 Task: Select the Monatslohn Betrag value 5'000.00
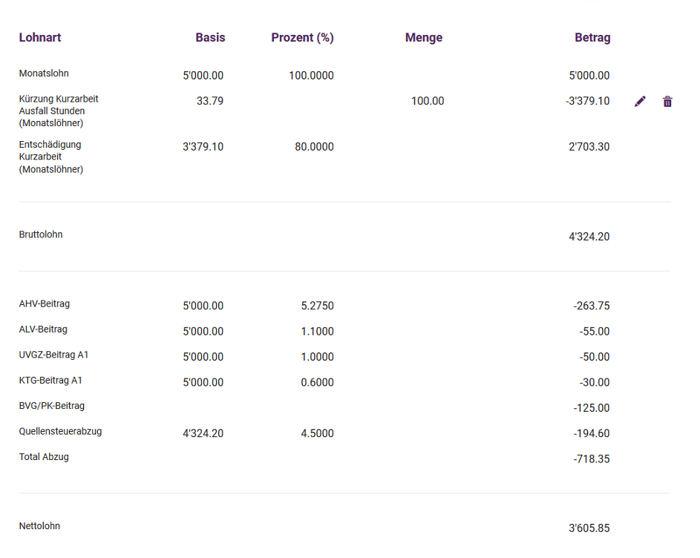[x=589, y=75]
